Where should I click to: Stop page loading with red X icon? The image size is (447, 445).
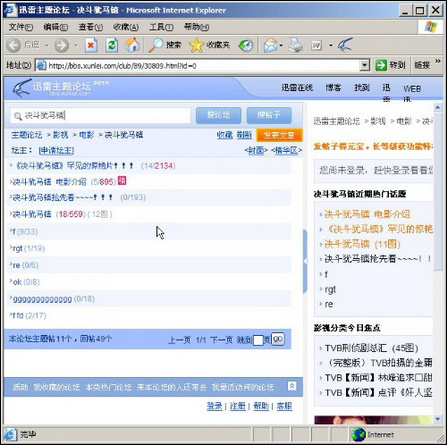pos(91,45)
